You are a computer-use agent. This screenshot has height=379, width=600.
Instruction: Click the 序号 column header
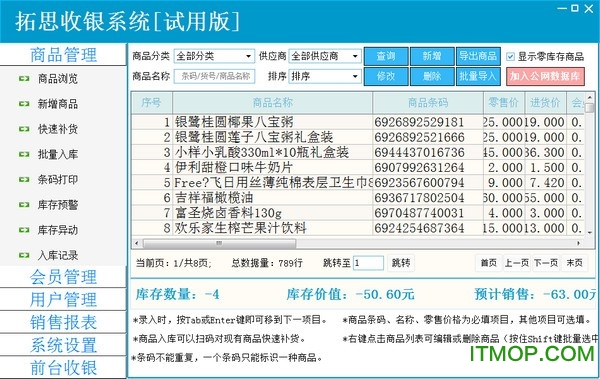tap(152, 103)
